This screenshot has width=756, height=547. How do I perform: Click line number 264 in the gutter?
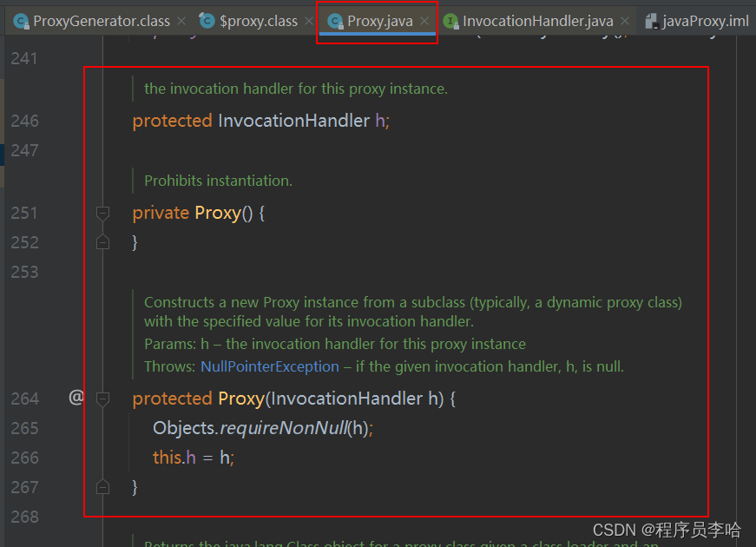click(24, 399)
